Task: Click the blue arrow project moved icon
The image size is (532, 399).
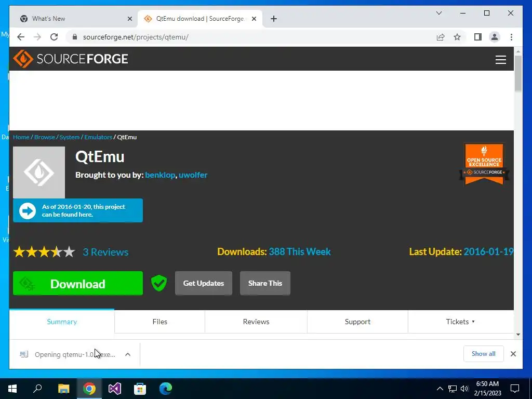Action: pyautogui.click(x=28, y=211)
